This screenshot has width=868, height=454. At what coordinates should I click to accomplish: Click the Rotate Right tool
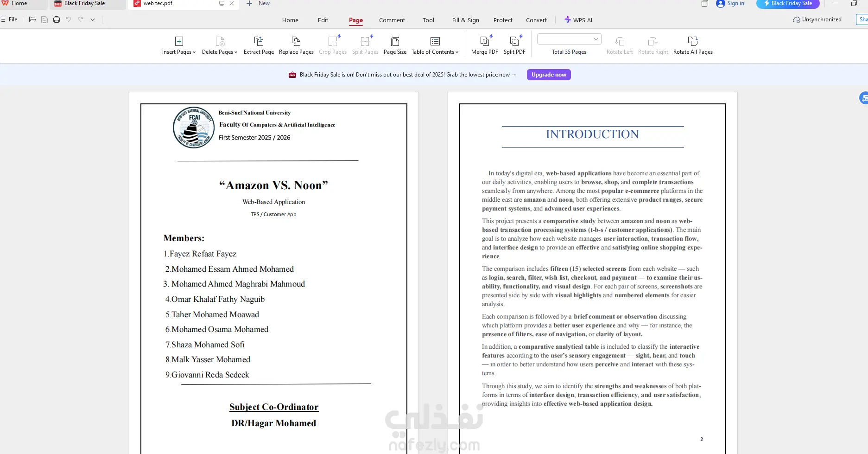coord(653,45)
